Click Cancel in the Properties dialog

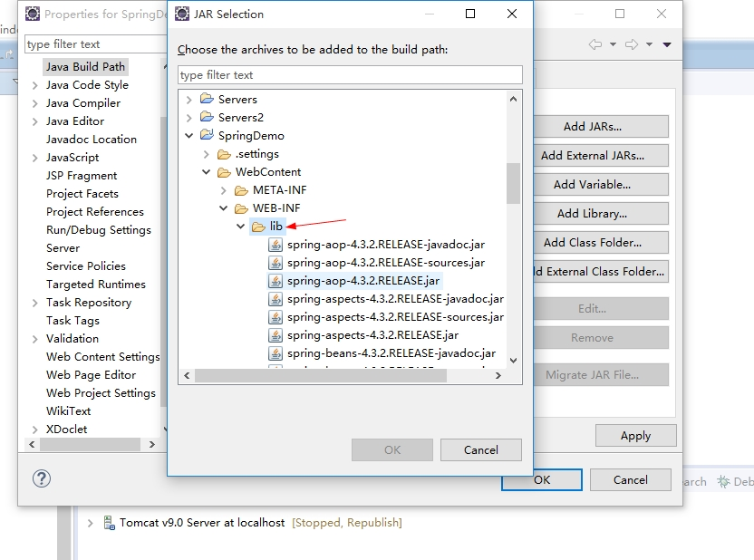point(631,479)
